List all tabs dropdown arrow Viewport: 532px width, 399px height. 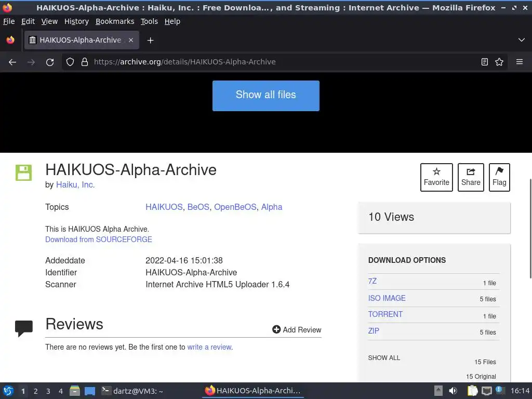[522, 40]
